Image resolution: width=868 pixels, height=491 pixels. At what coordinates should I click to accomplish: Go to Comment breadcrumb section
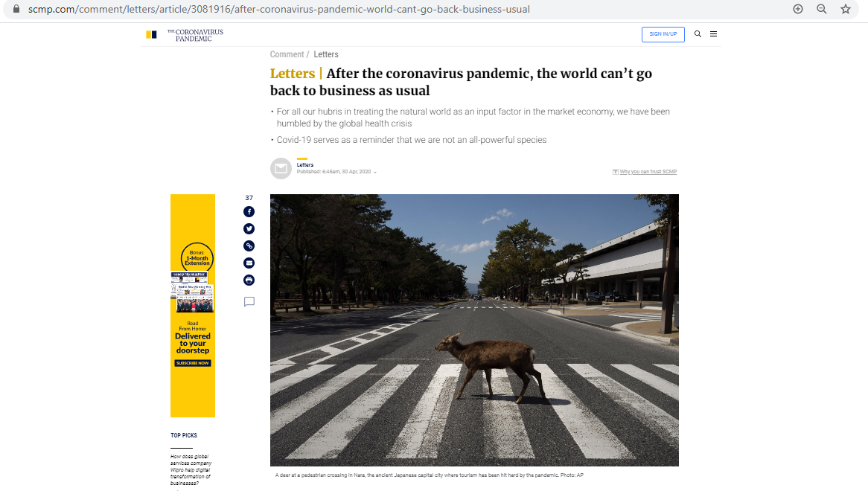coord(287,54)
